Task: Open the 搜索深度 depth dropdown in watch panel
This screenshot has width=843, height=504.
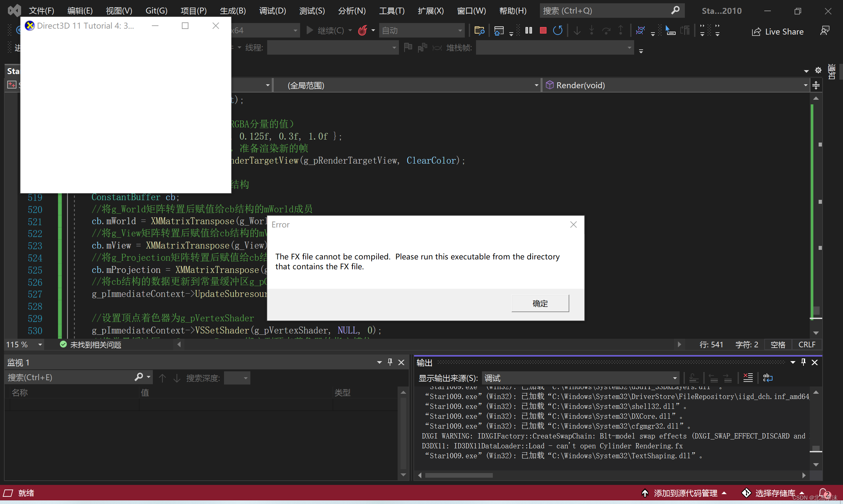Action: tap(237, 378)
